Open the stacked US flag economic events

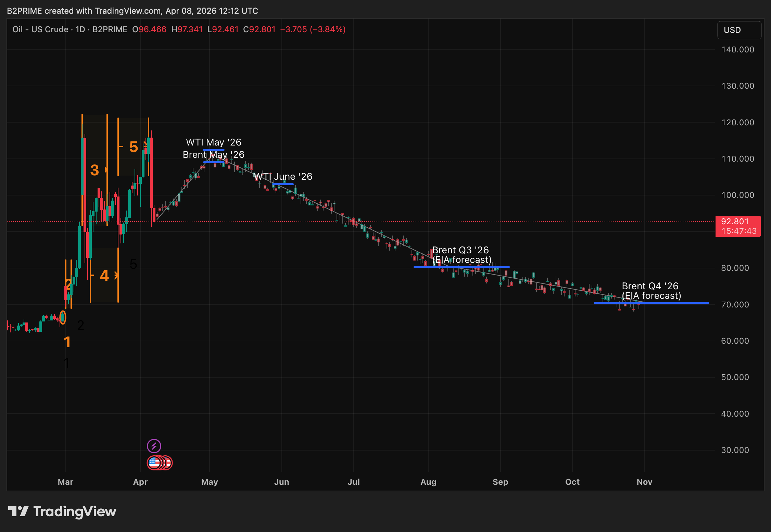tap(160, 463)
